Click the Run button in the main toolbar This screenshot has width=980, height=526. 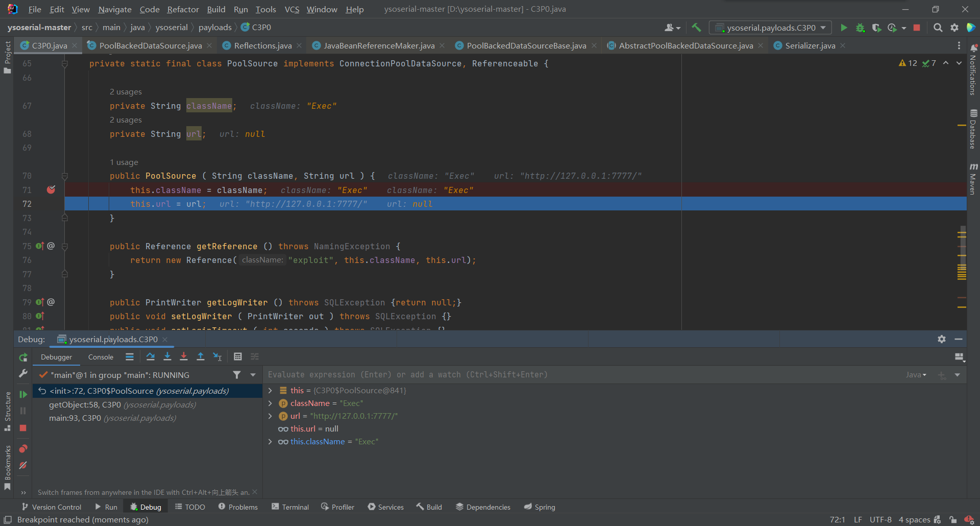[x=844, y=28]
